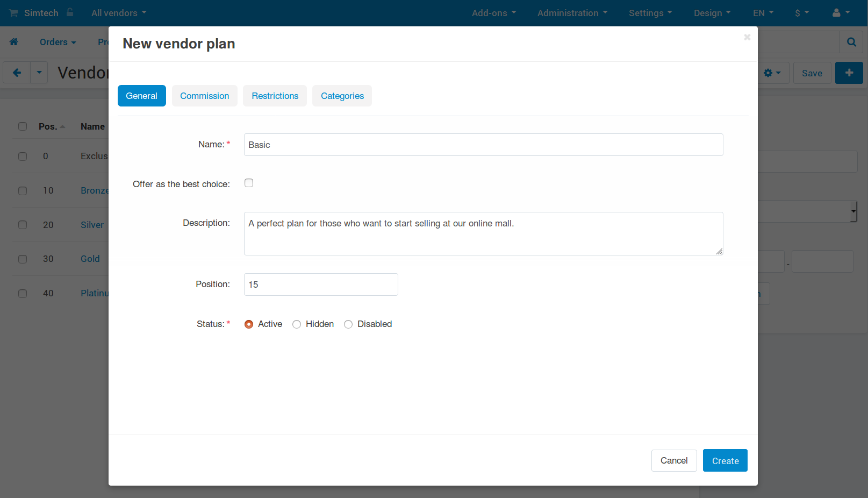Sort by the Name column header

pyautogui.click(x=92, y=126)
